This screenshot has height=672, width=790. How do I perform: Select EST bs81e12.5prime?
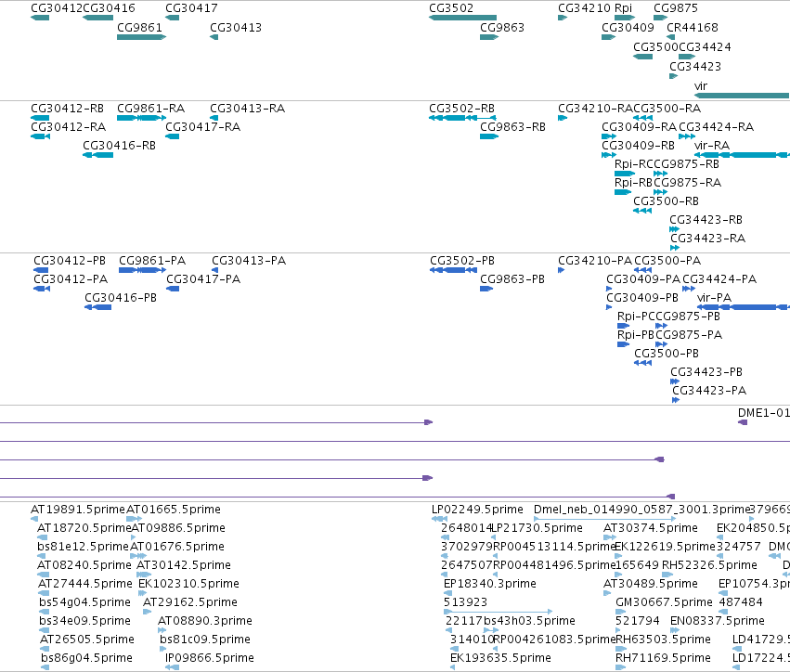84,547
